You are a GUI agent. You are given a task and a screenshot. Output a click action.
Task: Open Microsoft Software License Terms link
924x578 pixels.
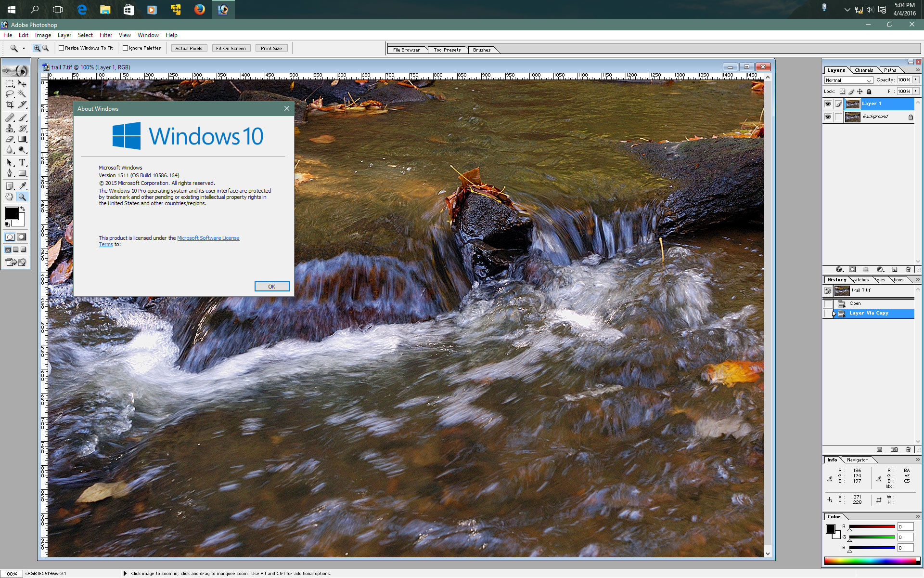pyautogui.click(x=208, y=238)
